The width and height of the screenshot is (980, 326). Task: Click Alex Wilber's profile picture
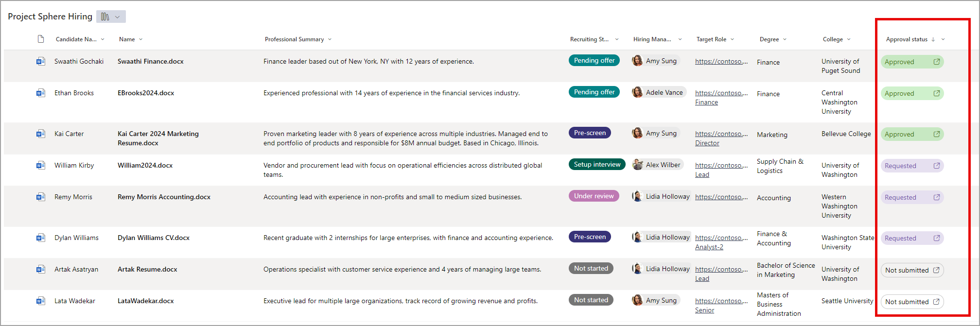637,165
